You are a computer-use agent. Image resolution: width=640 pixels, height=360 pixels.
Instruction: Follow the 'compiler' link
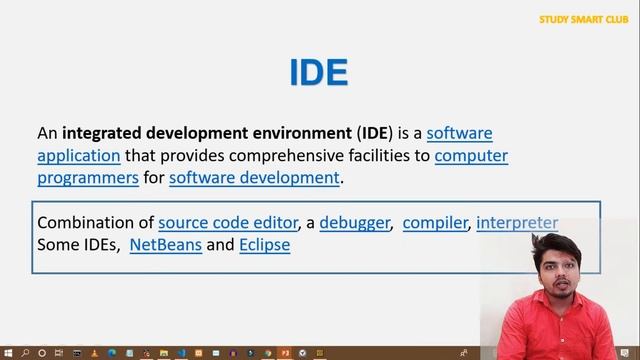435,223
